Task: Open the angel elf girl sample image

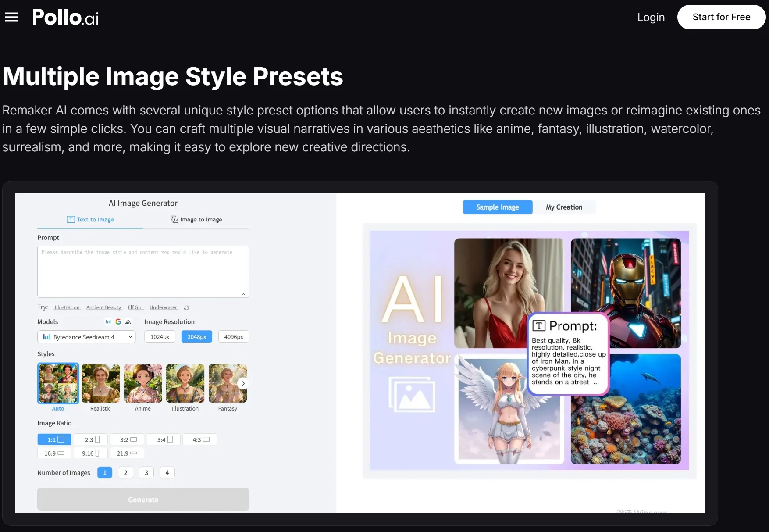Action: point(509,409)
